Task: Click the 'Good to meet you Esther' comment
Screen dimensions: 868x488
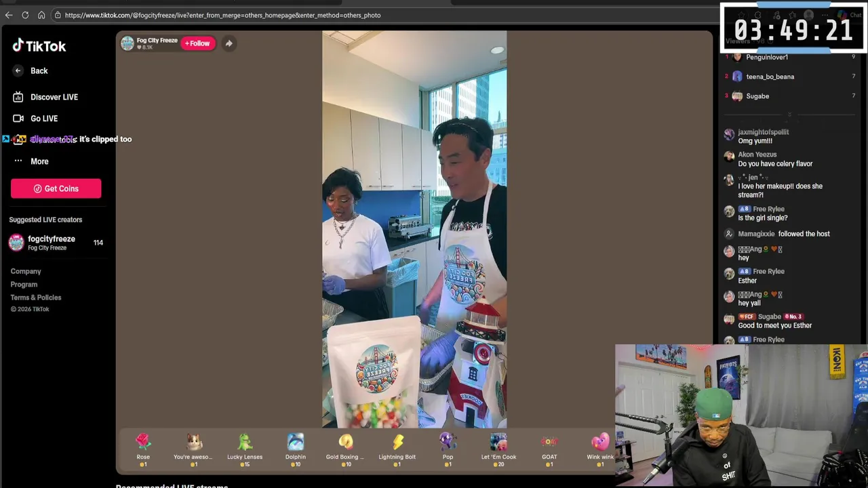Action: [775, 325]
